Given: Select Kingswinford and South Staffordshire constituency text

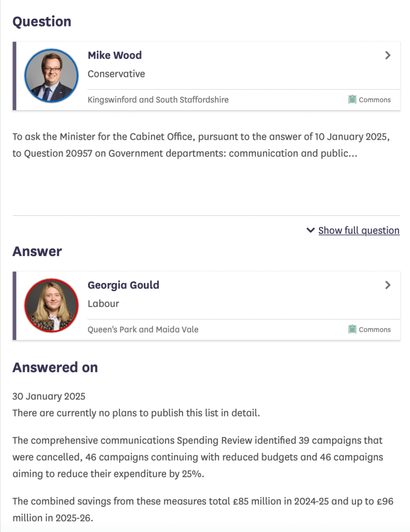Looking at the screenshot, I should point(158,99).
